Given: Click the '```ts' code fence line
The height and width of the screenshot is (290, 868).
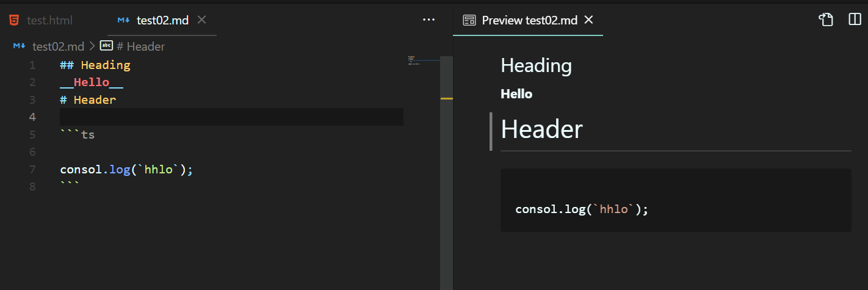Looking at the screenshot, I should [x=78, y=135].
